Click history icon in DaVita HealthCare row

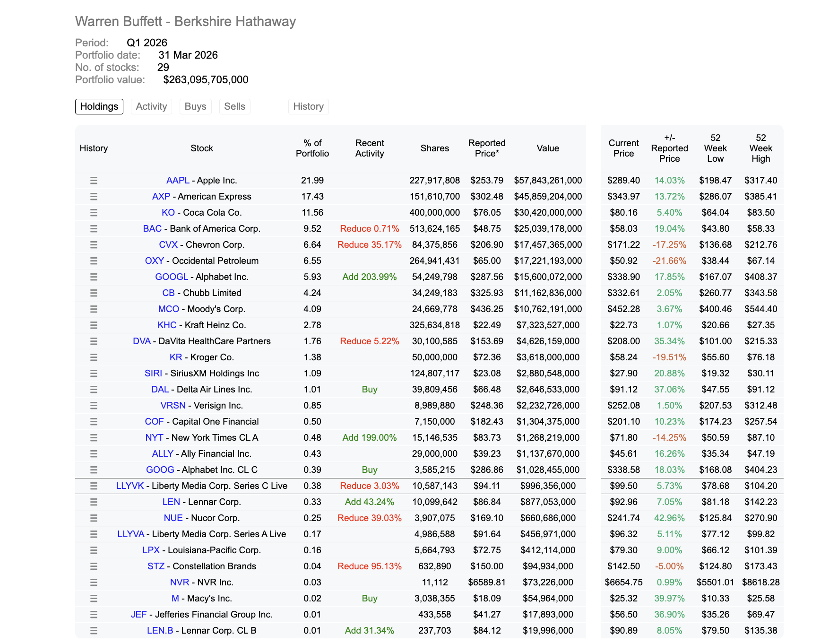[94, 341]
